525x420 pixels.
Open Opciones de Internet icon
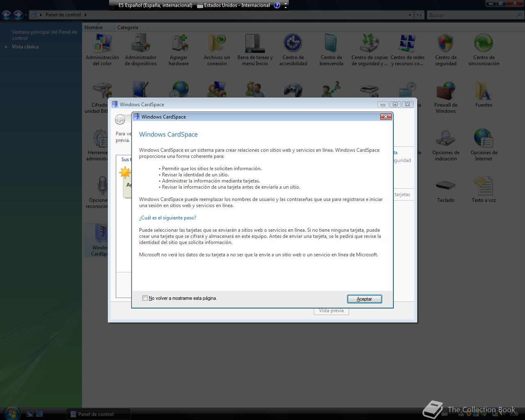484,145
